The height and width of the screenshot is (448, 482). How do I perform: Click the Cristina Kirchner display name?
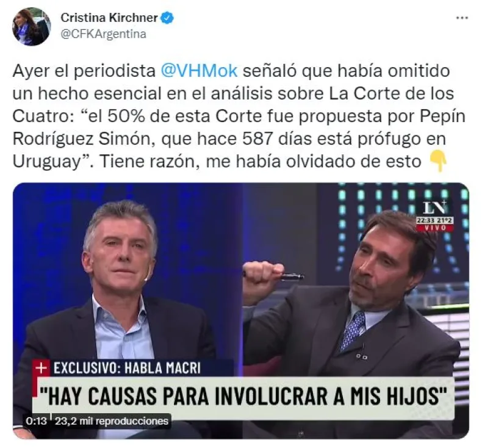[109, 18]
